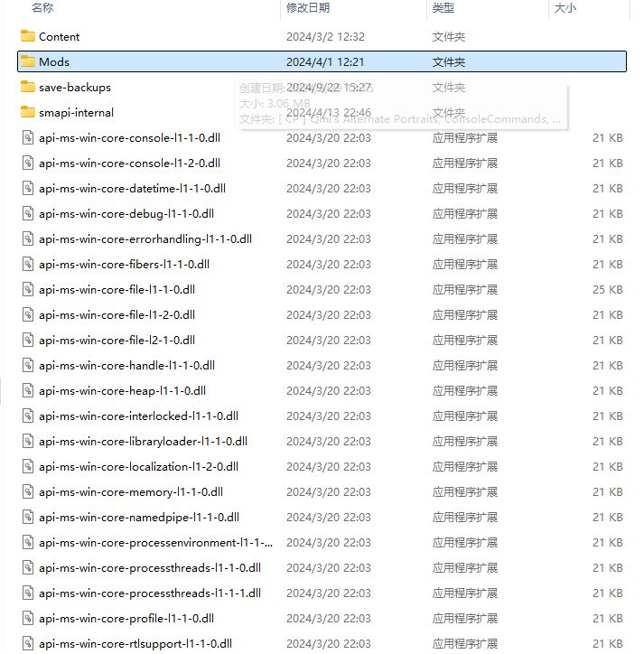Viewport: 644px width, 654px height.
Task: Sort by the 大小 column header
Action: coord(565,7)
